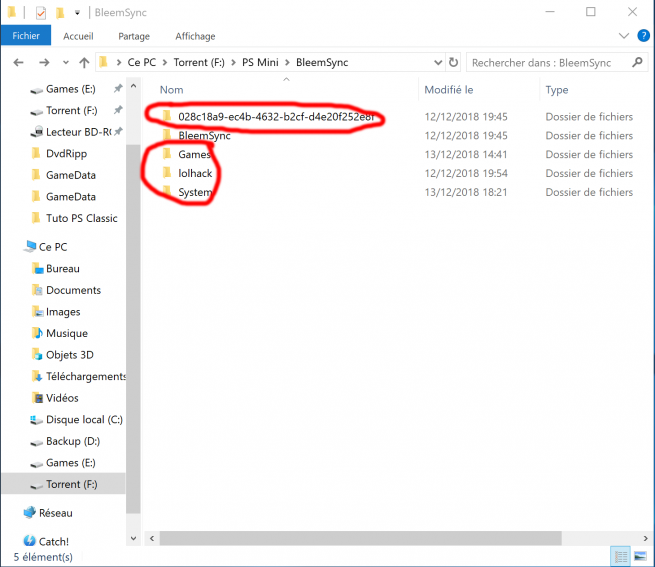The width and height of the screenshot is (655, 567).
Task: Click the sidebar scroll up arrow
Action: pyautogui.click(x=133, y=86)
